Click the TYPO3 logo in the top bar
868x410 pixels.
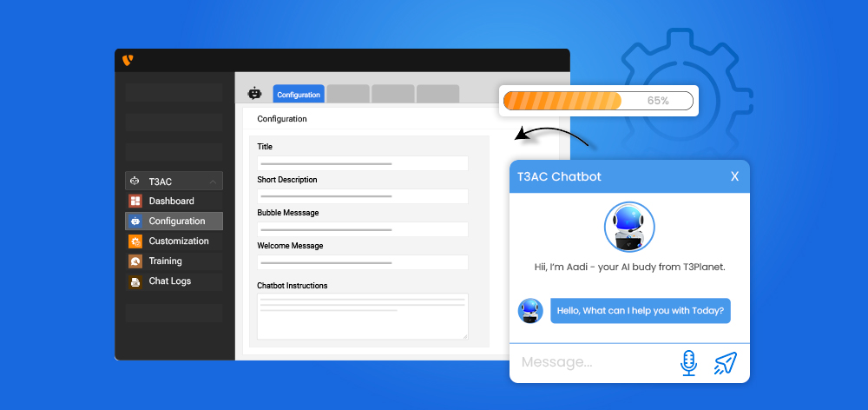click(x=128, y=60)
